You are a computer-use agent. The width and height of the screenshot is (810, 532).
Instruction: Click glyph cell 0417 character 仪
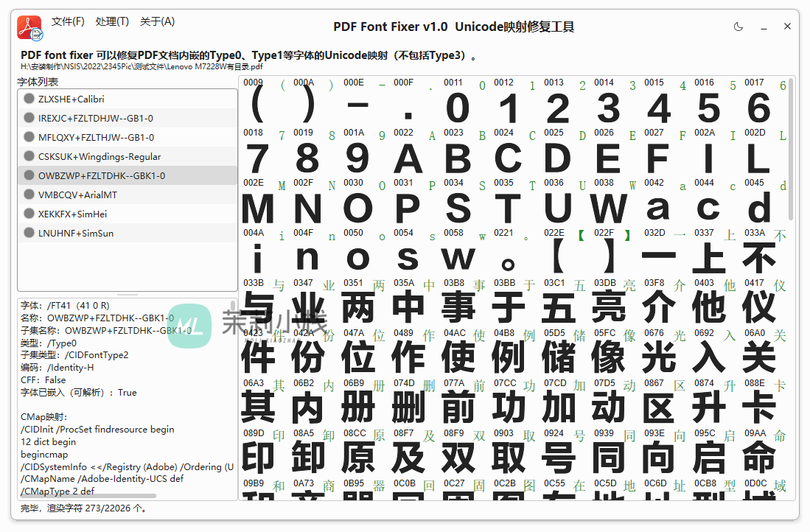(x=766, y=302)
